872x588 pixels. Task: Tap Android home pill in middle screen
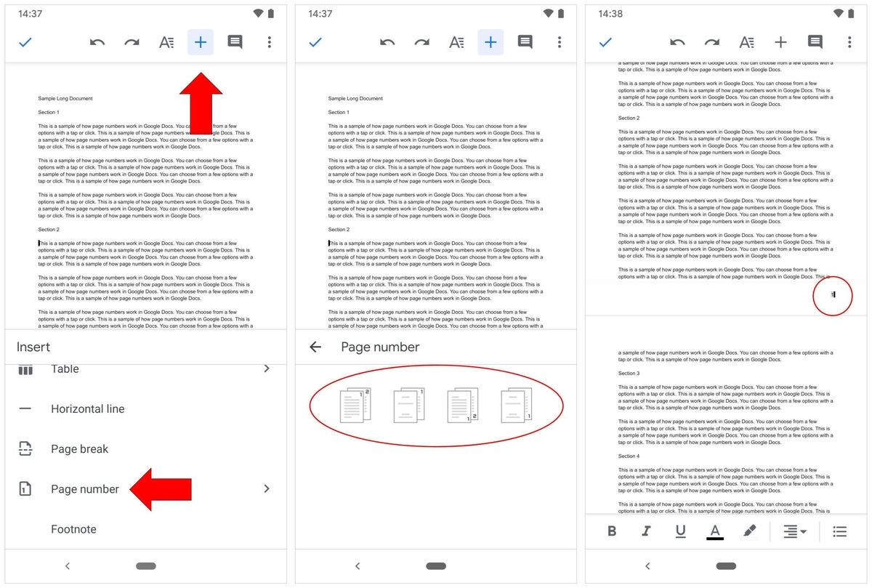(436, 566)
